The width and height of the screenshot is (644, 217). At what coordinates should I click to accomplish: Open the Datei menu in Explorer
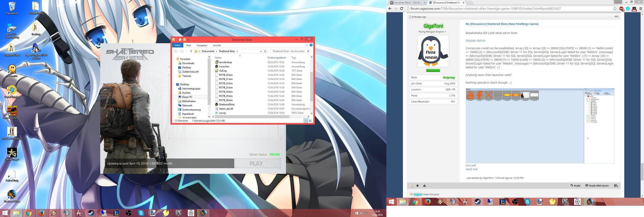pyautogui.click(x=177, y=45)
